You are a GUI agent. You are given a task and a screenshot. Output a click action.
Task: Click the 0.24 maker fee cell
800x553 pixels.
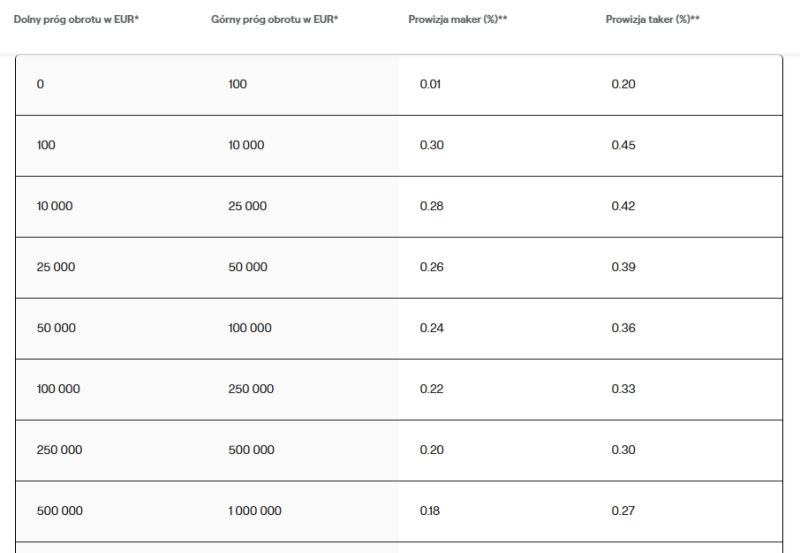(x=432, y=328)
